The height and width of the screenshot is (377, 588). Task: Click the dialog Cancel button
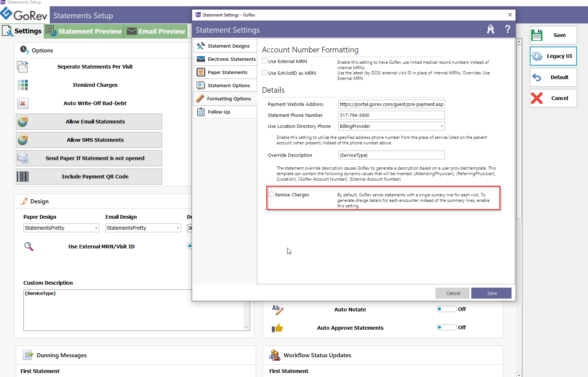click(x=453, y=293)
